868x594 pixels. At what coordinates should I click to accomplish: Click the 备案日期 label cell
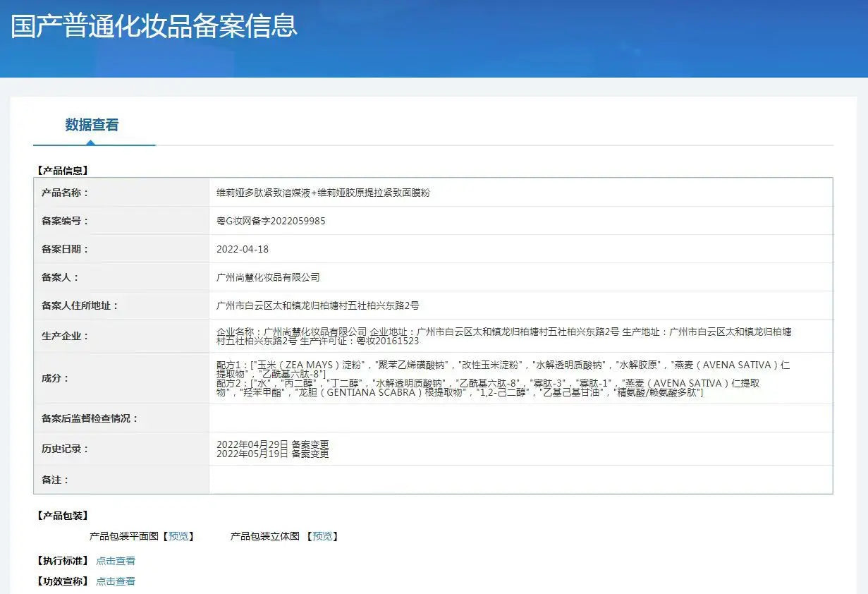click(121, 249)
